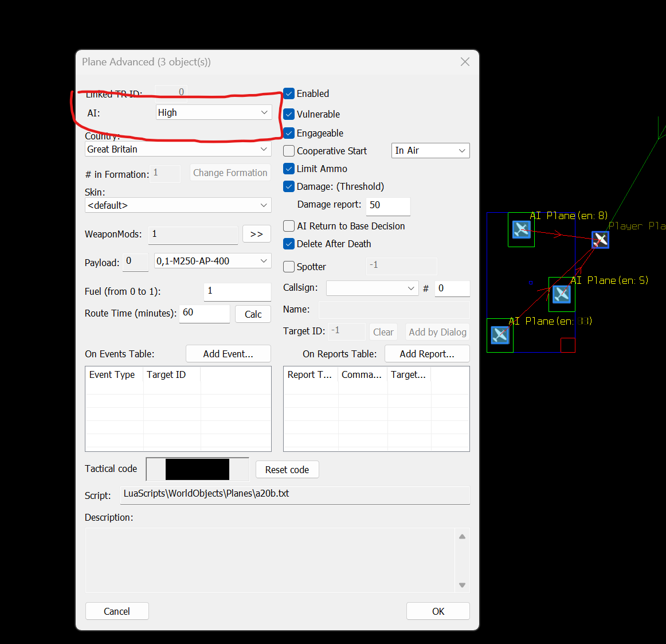Select the AI Plane (en: 8) icon

(521, 229)
